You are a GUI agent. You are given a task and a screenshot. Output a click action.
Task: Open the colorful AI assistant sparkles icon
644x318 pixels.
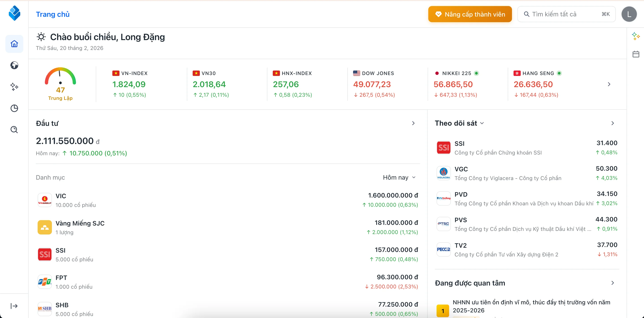point(636,36)
